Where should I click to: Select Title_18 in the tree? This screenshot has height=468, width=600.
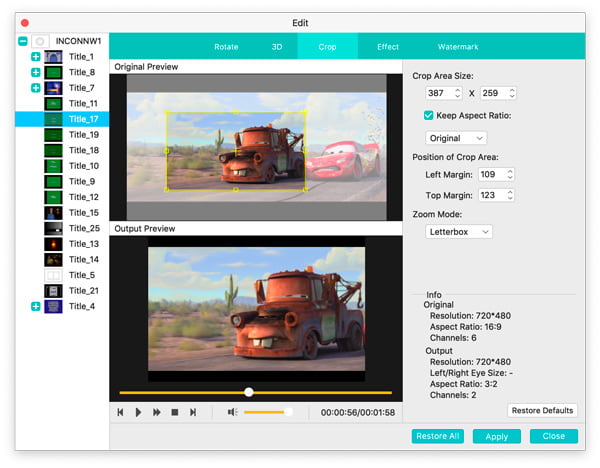point(62,150)
